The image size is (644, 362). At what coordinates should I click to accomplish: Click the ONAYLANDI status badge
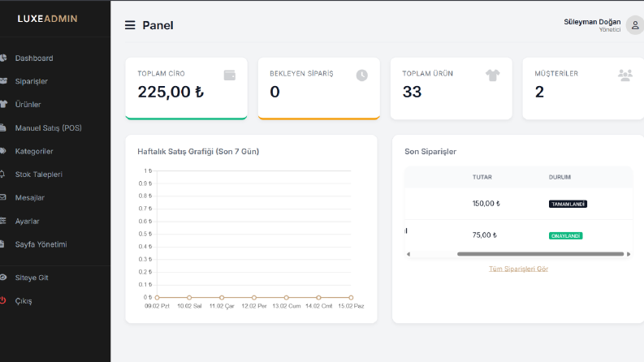[x=565, y=235]
